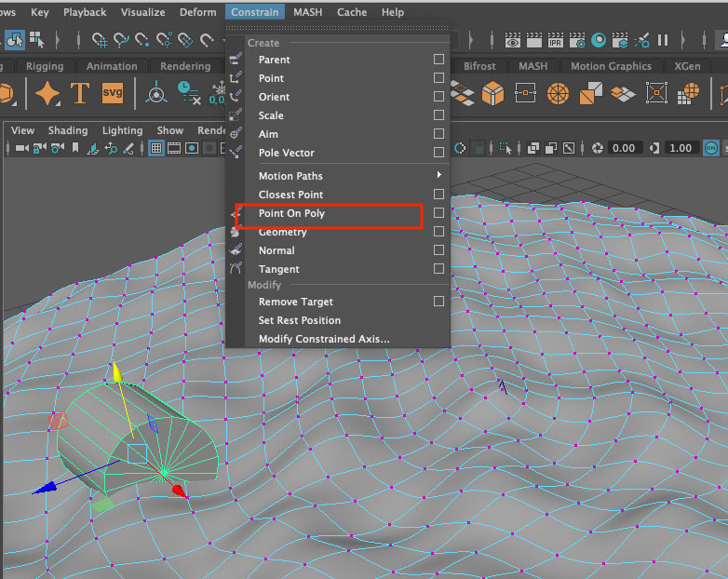
Task: Render the current frame
Action: pos(534,40)
